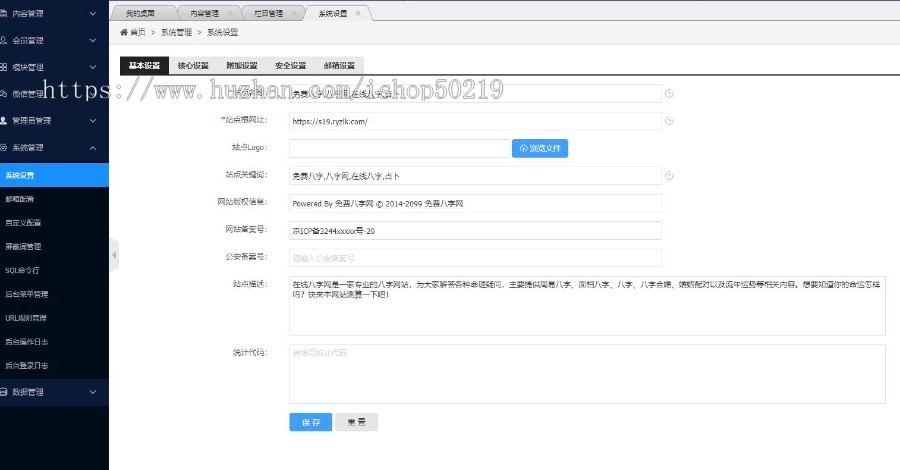This screenshot has width=900, height=470.
Task: Switch to the 栏目管理 tab
Action: tap(269, 13)
